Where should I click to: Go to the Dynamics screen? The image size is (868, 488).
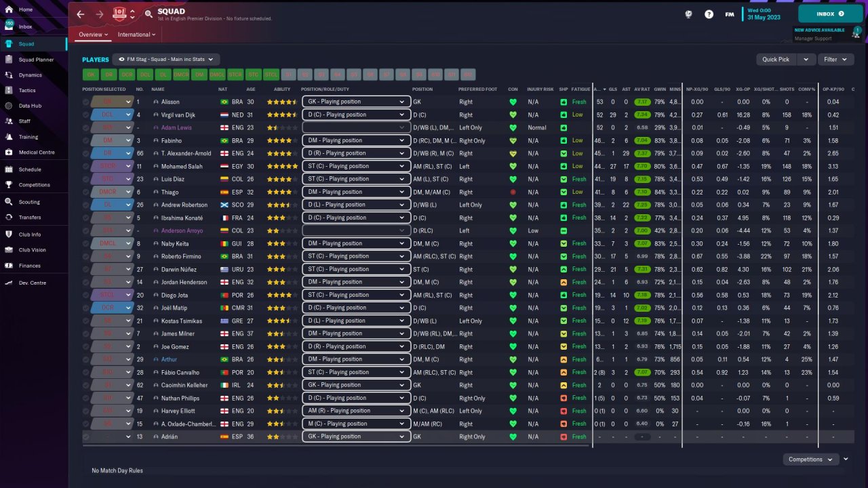coord(30,75)
